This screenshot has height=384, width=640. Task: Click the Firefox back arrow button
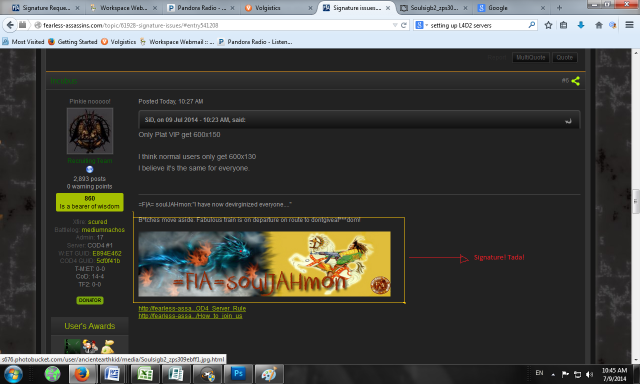tap(10, 25)
